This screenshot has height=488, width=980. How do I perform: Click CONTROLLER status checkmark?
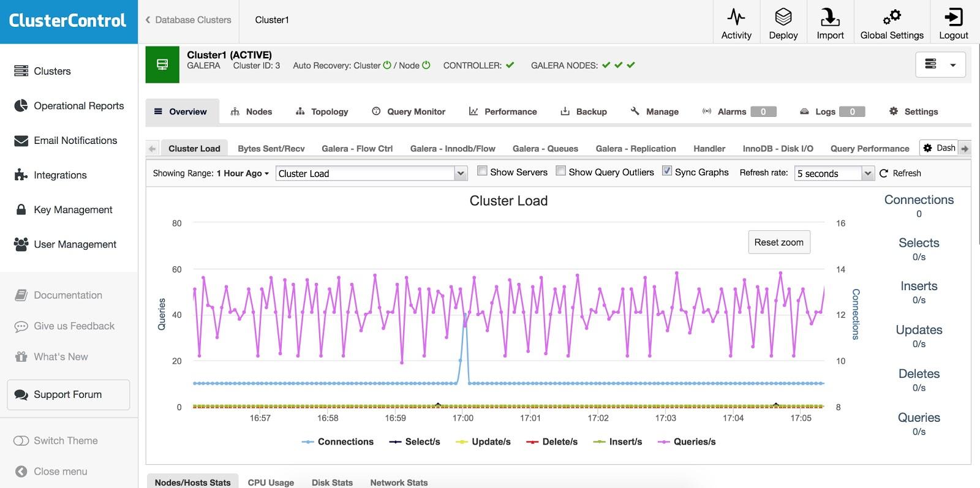510,66
